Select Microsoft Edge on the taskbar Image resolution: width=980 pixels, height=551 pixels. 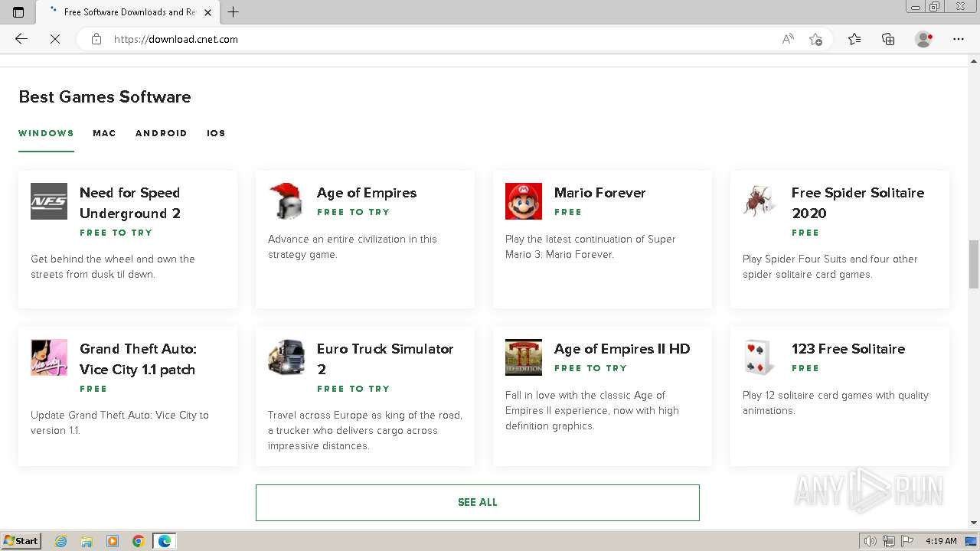click(x=165, y=541)
